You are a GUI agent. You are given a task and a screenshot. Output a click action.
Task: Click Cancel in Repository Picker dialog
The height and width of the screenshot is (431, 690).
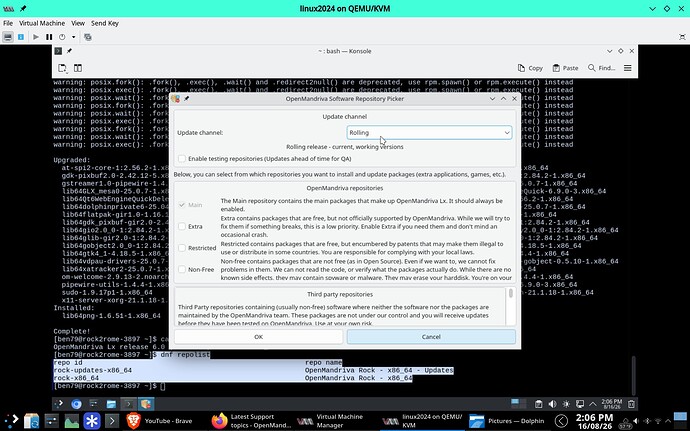tap(431, 337)
